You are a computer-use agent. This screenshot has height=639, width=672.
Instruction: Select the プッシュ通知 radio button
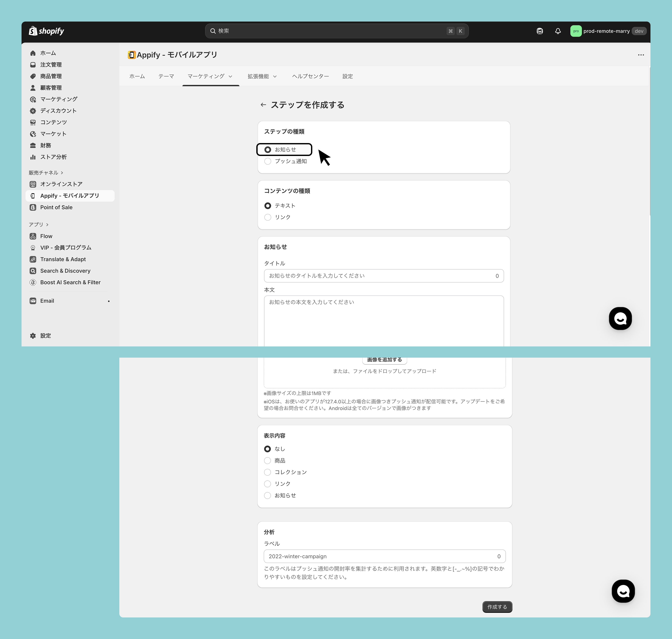[x=268, y=161]
